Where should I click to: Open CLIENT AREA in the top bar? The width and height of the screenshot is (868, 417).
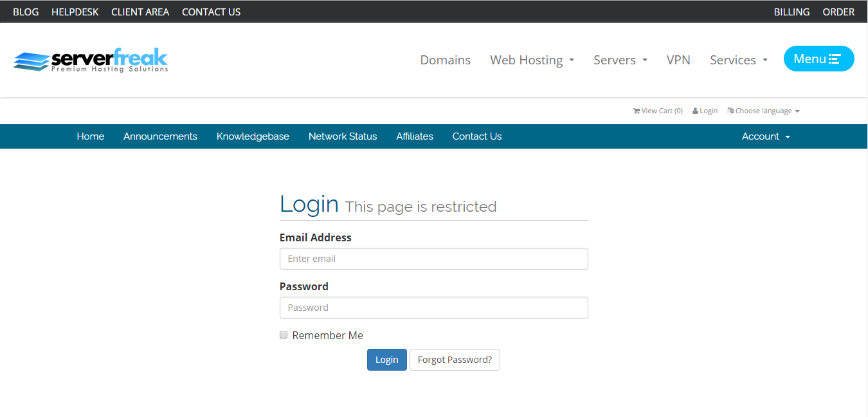140,12
